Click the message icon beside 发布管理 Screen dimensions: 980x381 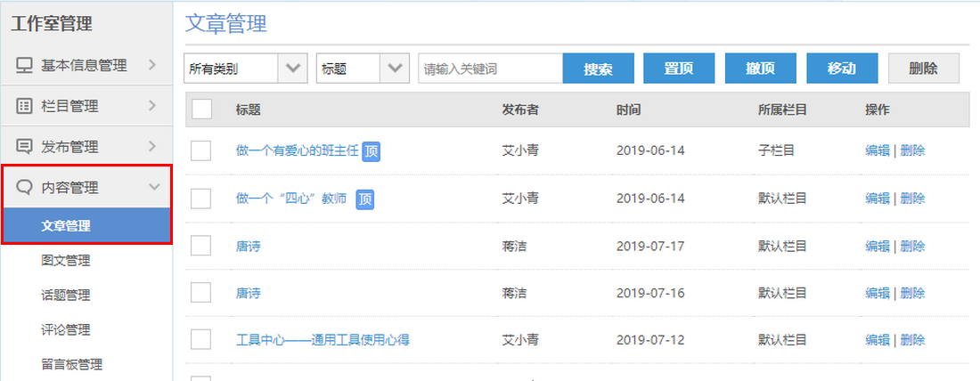click(24, 147)
